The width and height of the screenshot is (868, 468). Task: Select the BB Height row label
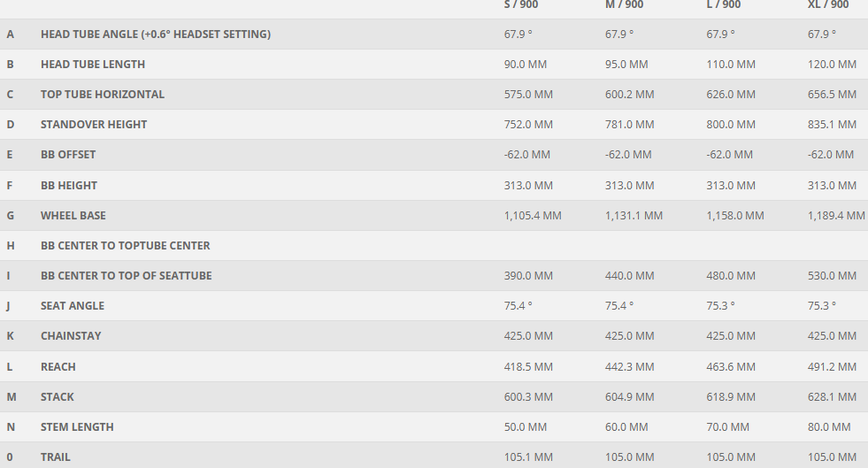pos(69,186)
